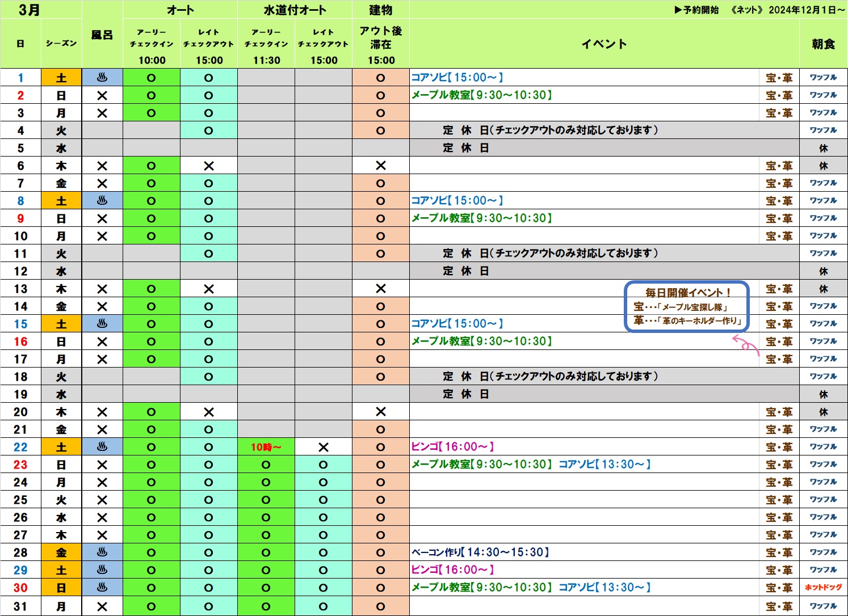848x616 pixels.
Task: Click the "3月" month title
Action: [x=30, y=10]
